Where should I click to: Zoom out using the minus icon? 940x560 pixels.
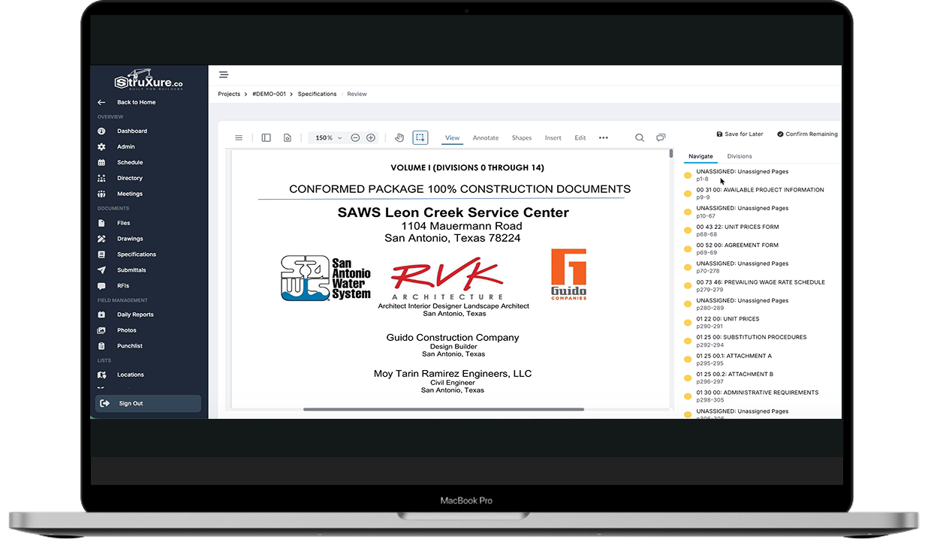pyautogui.click(x=355, y=137)
